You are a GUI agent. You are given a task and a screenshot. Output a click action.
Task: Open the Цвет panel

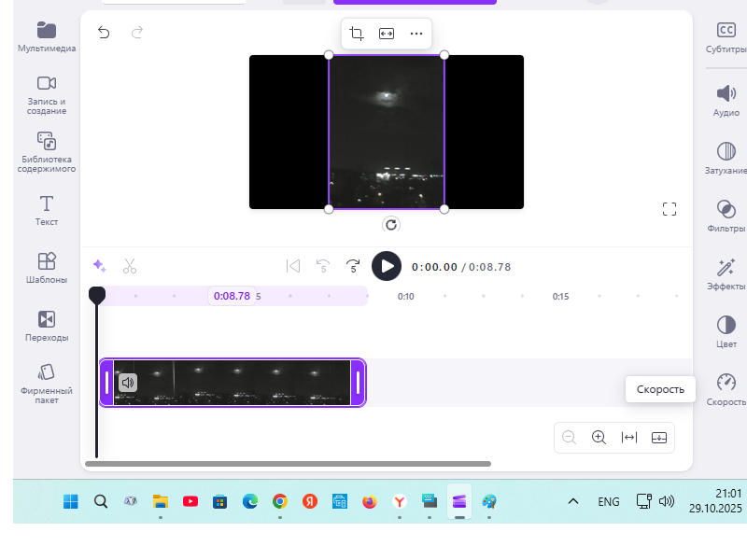click(x=726, y=332)
